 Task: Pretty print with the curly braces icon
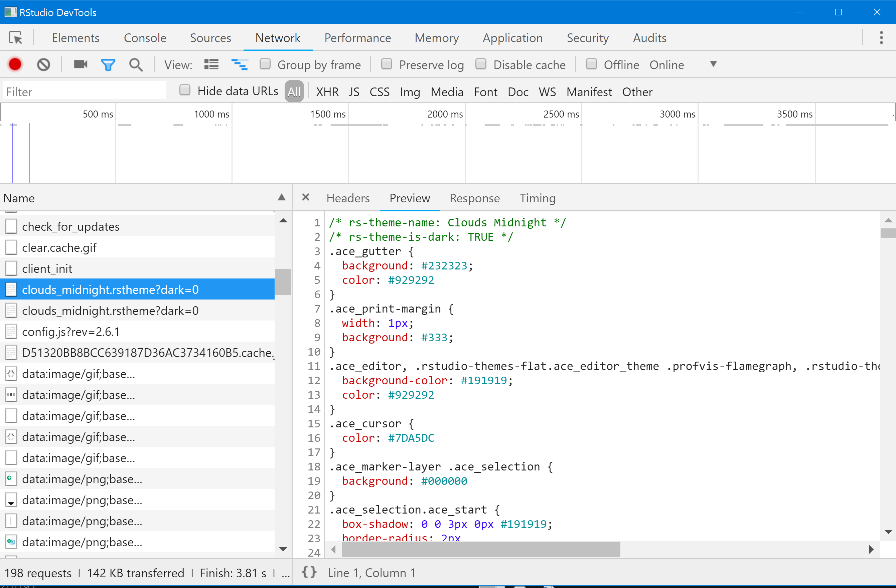click(x=309, y=572)
